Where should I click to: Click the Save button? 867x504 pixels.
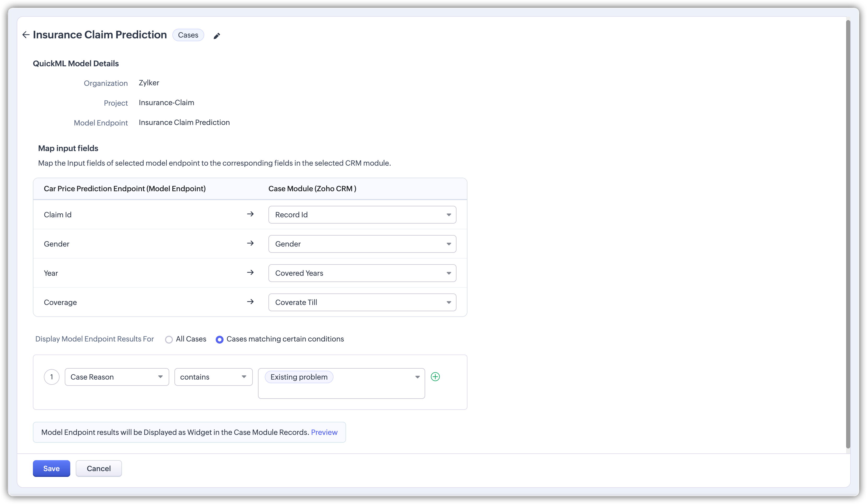[x=52, y=468]
